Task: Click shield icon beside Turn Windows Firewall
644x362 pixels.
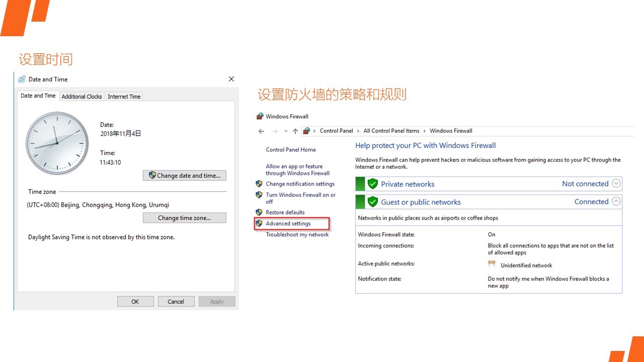Action: [259, 195]
